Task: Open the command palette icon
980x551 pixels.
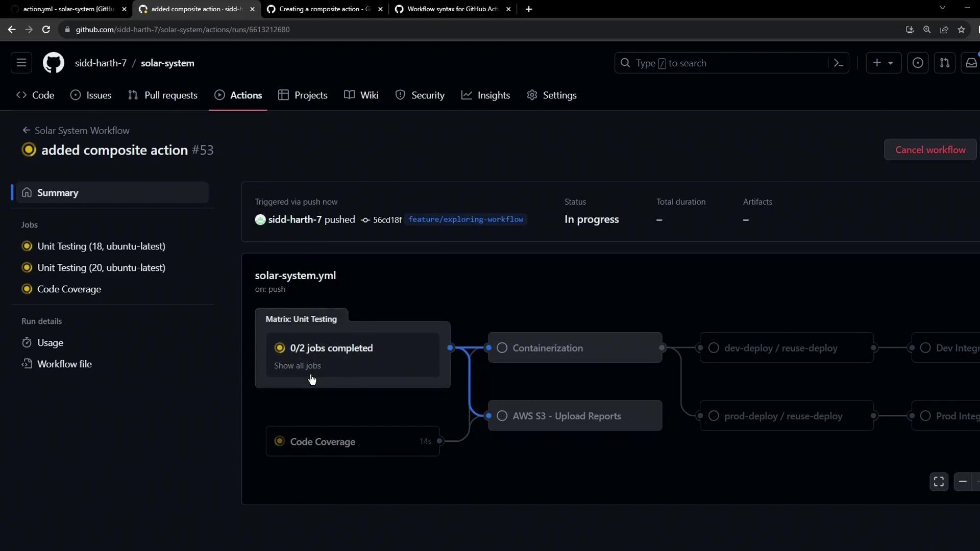Action: click(838, 63)
